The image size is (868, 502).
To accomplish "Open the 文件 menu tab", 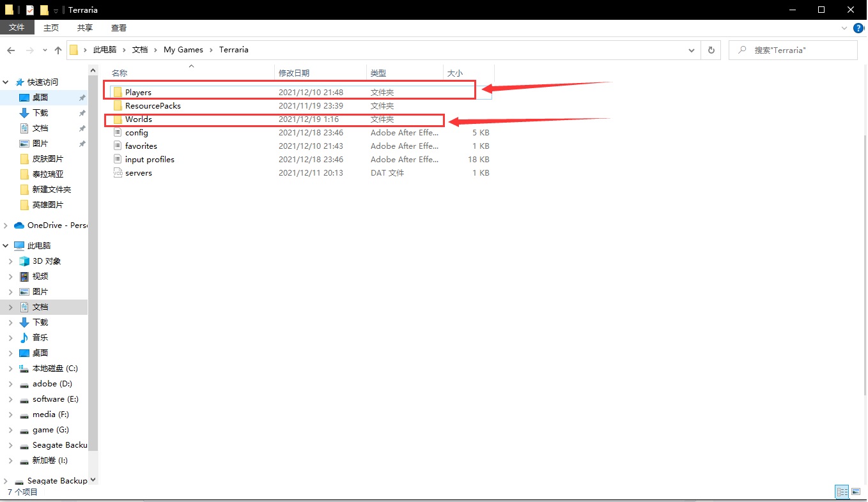I will point(17,28).
